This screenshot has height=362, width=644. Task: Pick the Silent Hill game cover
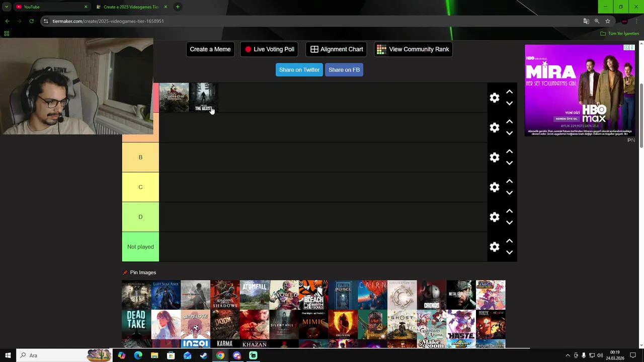tap(284, 324)
